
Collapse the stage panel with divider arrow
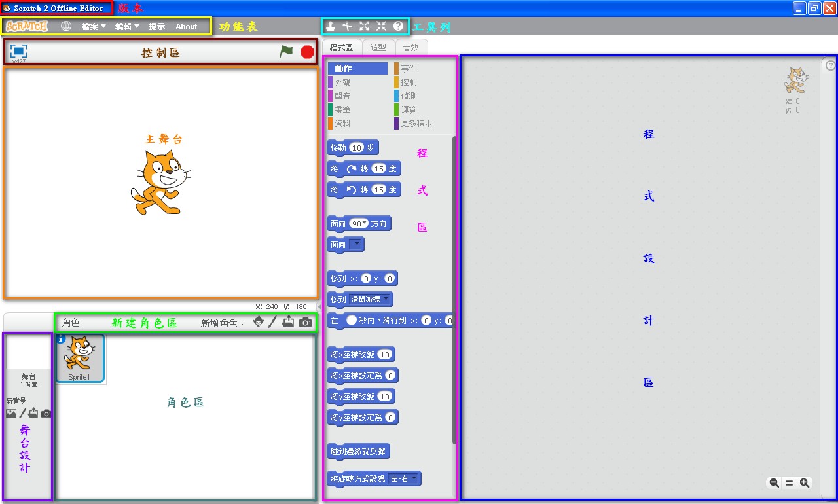(319, 306)
